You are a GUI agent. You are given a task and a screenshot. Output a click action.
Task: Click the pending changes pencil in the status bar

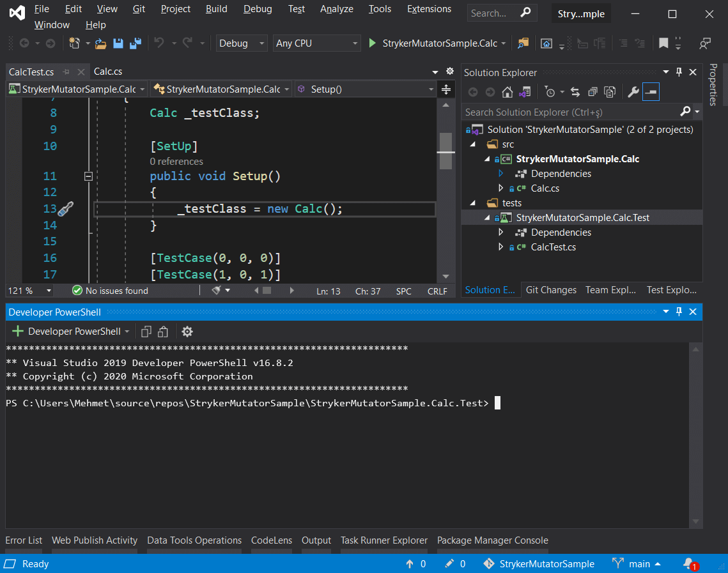(449, 563)
